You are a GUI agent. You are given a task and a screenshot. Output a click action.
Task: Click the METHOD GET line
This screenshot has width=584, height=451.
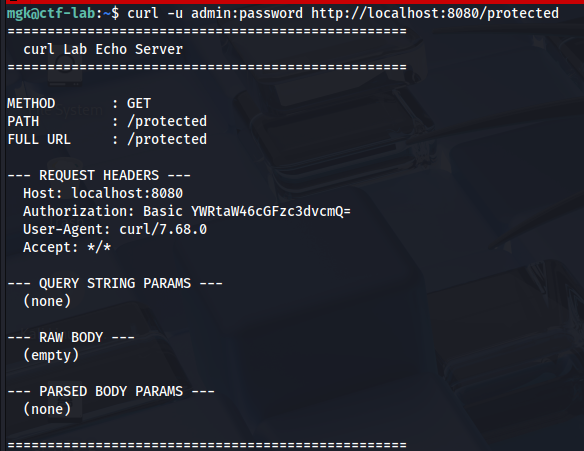point(79,103)
